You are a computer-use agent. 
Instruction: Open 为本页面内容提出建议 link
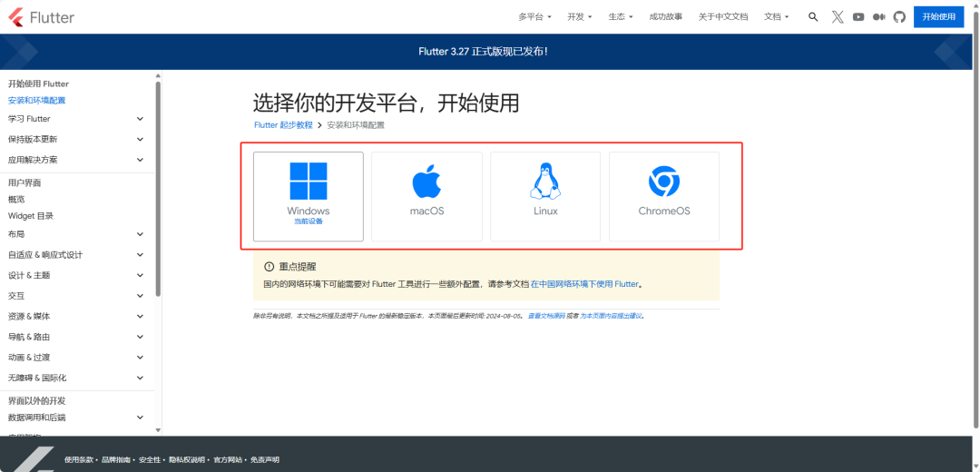coord(611,317)
